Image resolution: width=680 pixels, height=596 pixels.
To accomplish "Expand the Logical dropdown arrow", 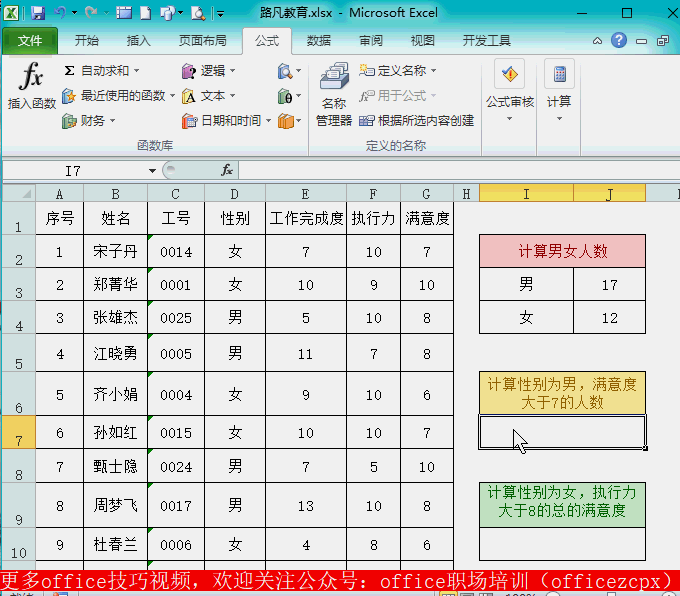I will (232, 70).
